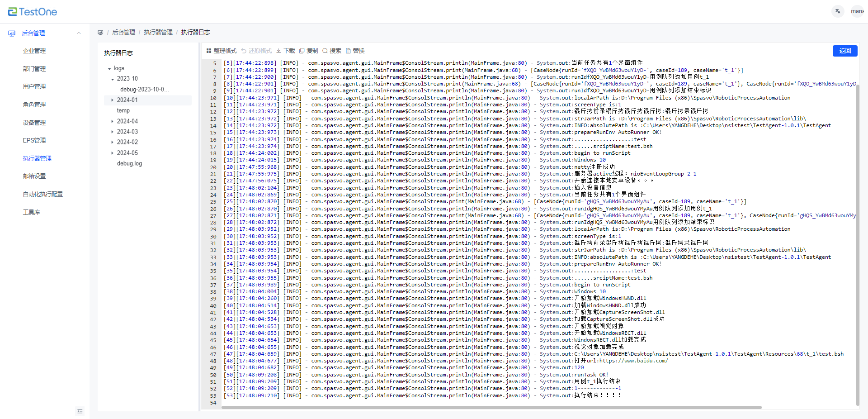Expand the 2024-05 folder arrow
The height and width of the screenshot is (419, 868).
pos(113,153)
